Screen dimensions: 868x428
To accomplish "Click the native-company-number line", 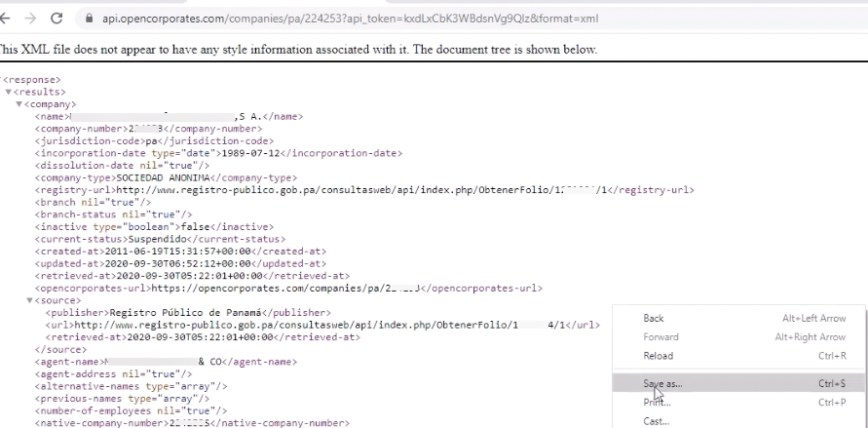I will click(x=192, y=423).
